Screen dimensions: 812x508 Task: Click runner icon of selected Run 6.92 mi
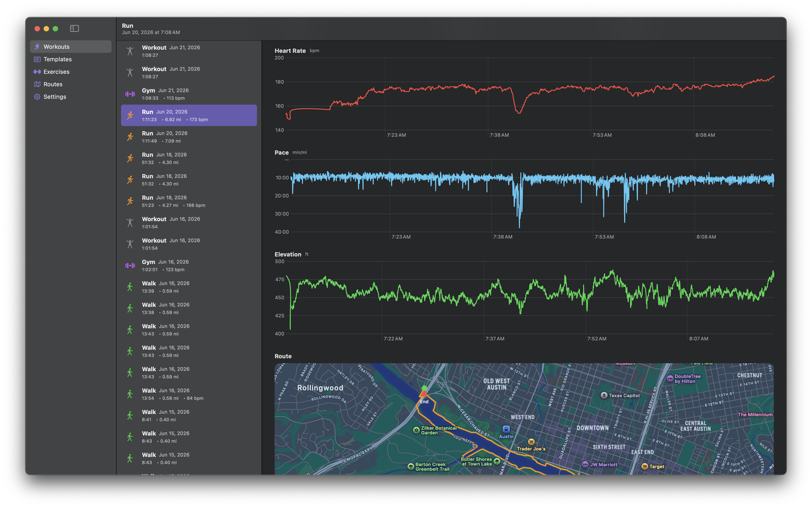130,115
